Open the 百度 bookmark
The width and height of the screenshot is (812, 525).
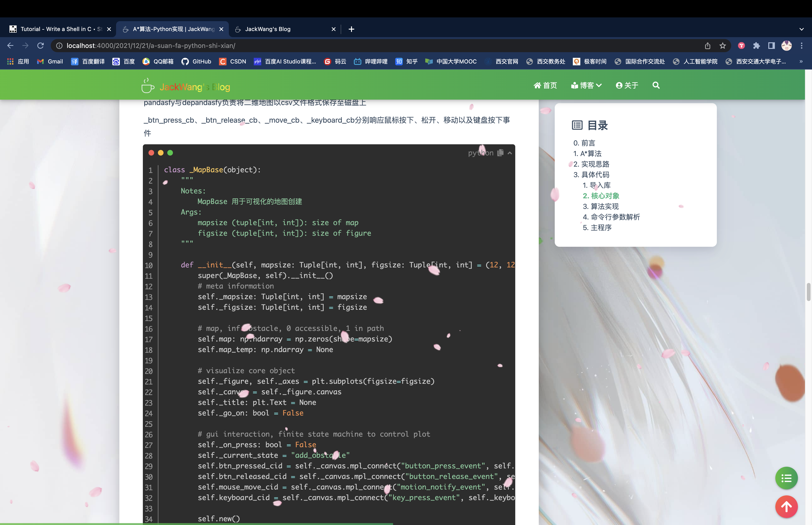point(124,61)
